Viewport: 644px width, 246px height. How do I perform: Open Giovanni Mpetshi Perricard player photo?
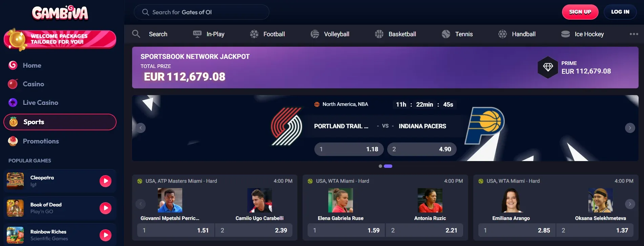pyautogui.click(x=170, y=200)
